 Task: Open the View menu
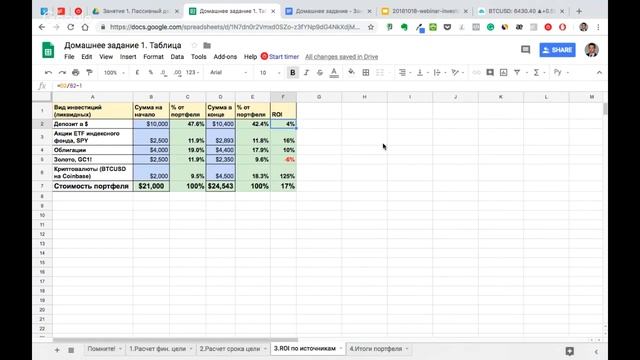tap(106, 57)
